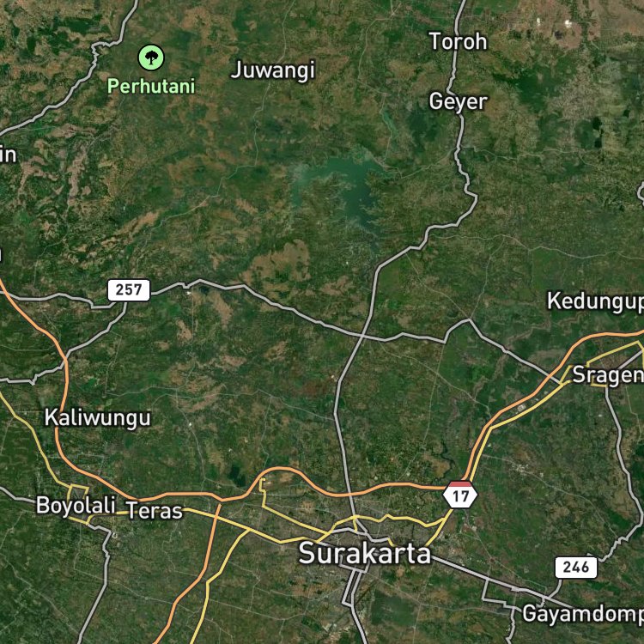Click the partial label ending in 'in'
Screen dimensions: 644x644
(9, 155)
